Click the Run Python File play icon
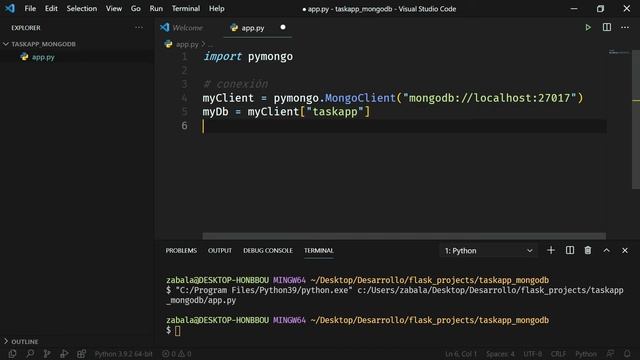The image size is (640, 360). (x=588, y=27)
